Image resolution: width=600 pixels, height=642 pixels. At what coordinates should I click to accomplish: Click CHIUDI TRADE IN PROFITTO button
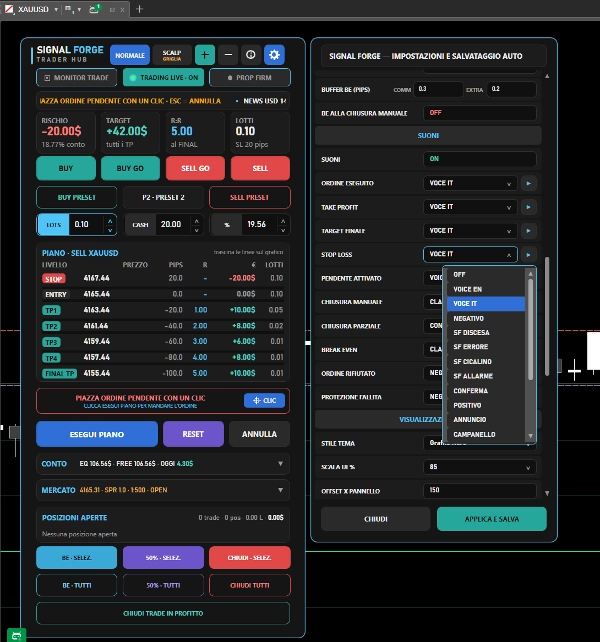(163, 613)
